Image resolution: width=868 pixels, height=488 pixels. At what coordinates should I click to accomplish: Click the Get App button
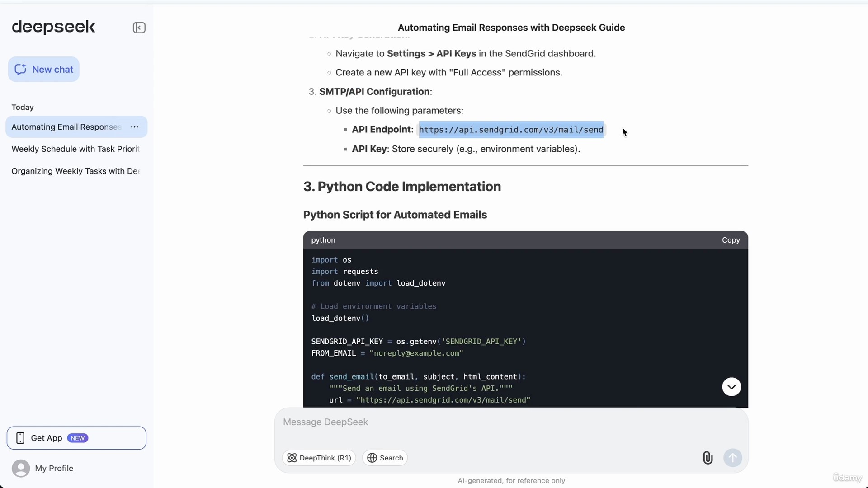point(76,438)
